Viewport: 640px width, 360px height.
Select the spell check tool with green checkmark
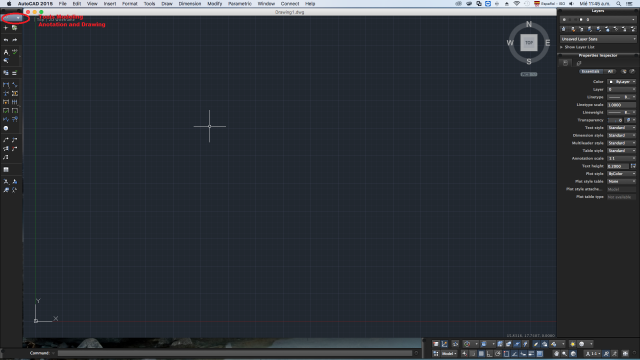pyautogui.click(x=15, y=51)
